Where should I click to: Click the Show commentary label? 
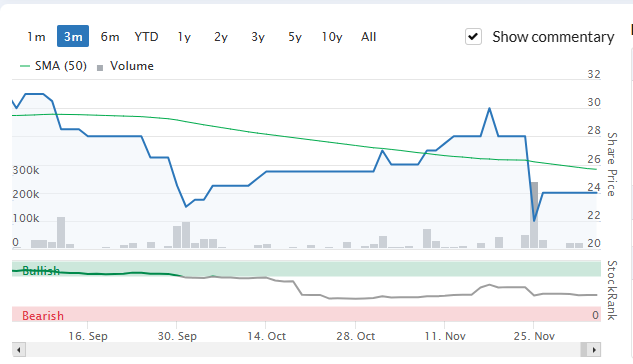[553, 37]
